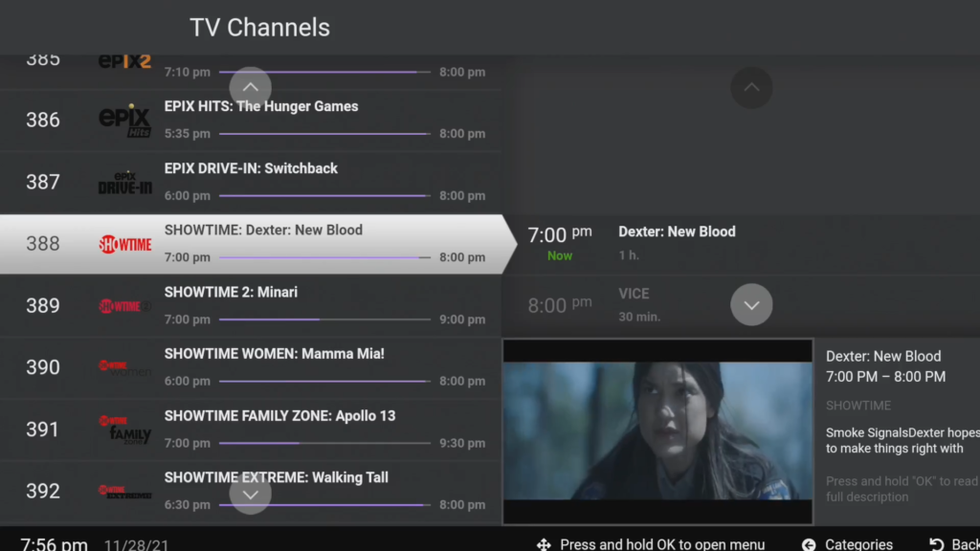Click the Switchback progress bar

coord(325,195)
